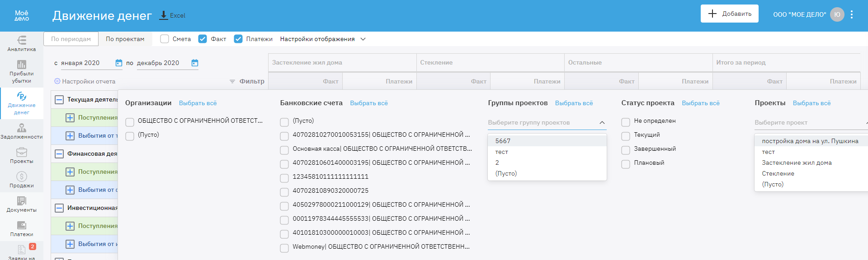Check the Завершенный project status
Screen dimensions: 868x260
pos(626,150)
